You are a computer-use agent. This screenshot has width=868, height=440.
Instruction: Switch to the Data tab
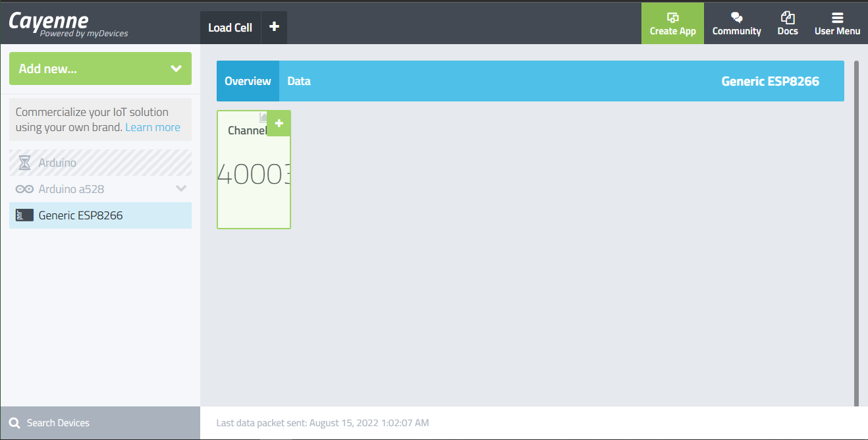click(x=298, y=81)
